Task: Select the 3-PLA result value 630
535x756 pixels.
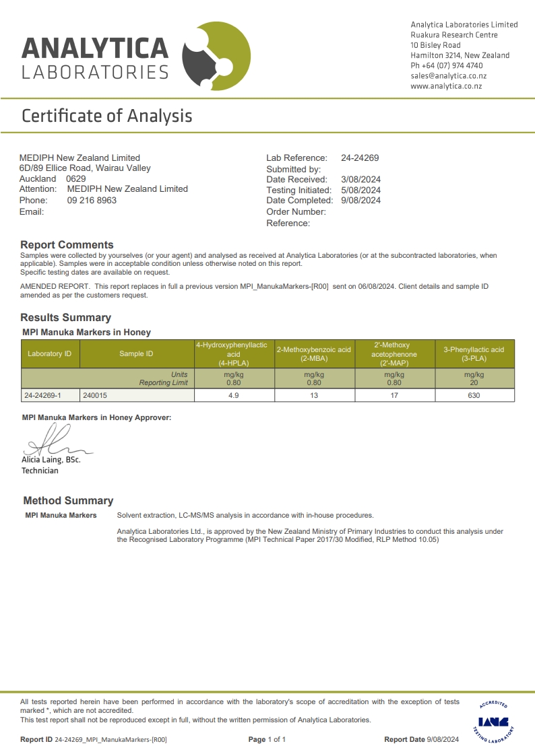Action: pyautogui.click(x=474, y=395)
